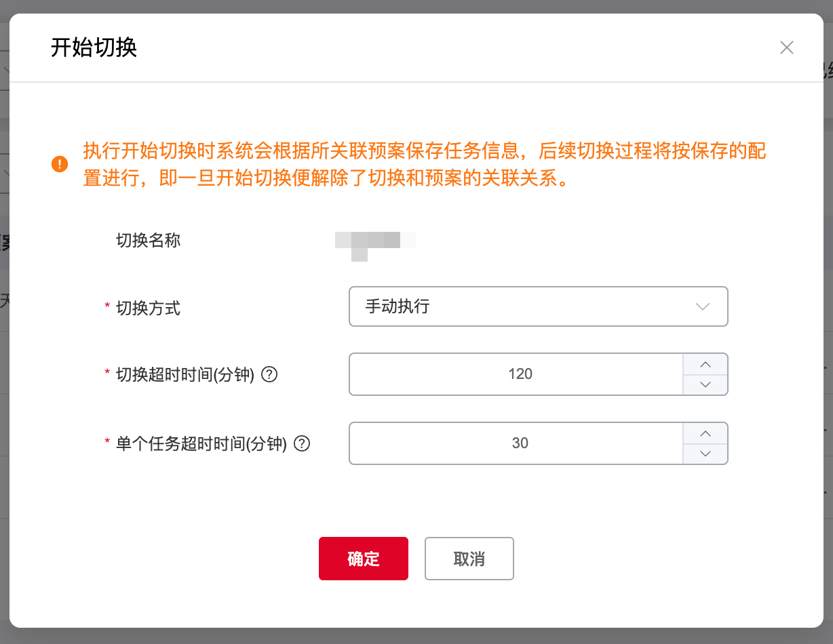Focus the 切换超时时间 field containing 120

point(516,374)
